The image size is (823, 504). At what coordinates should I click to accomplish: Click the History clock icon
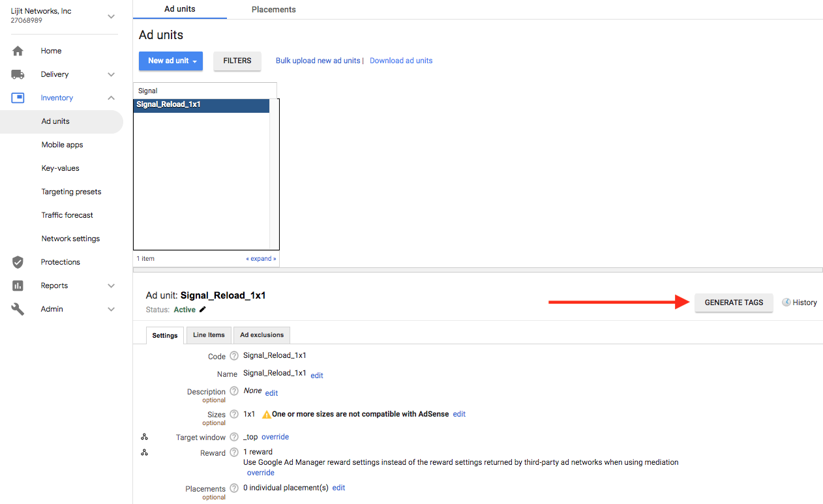click(786, 303)
